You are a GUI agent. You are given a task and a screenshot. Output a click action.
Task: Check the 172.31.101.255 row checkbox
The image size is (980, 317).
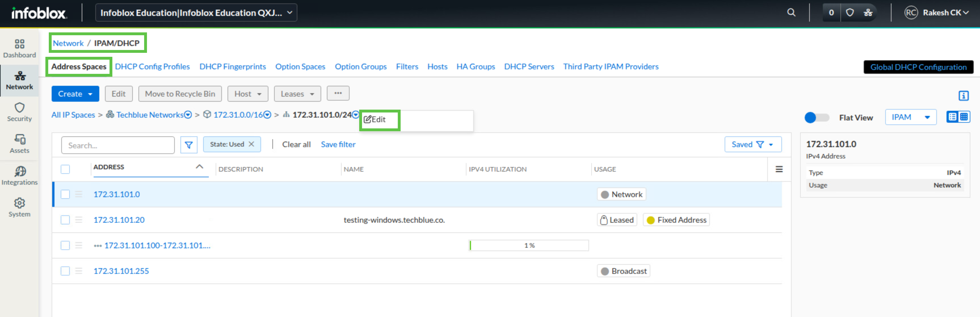(66, 270)
